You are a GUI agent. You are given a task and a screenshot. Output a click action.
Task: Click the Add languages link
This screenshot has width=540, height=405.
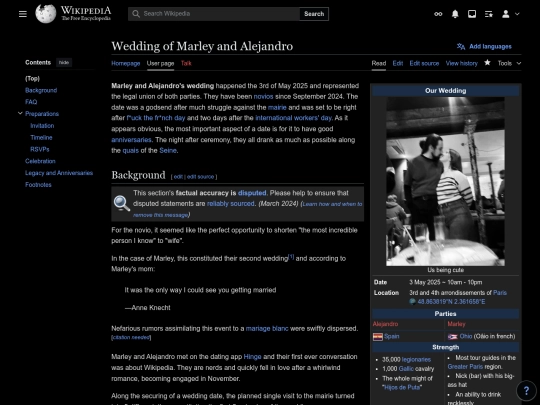coord(490,46)
